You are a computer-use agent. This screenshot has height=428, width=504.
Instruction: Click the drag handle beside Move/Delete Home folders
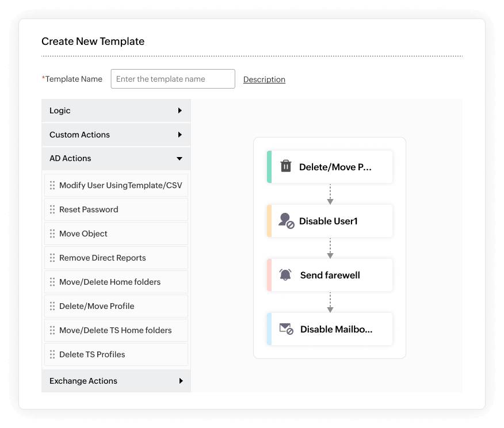53,282
